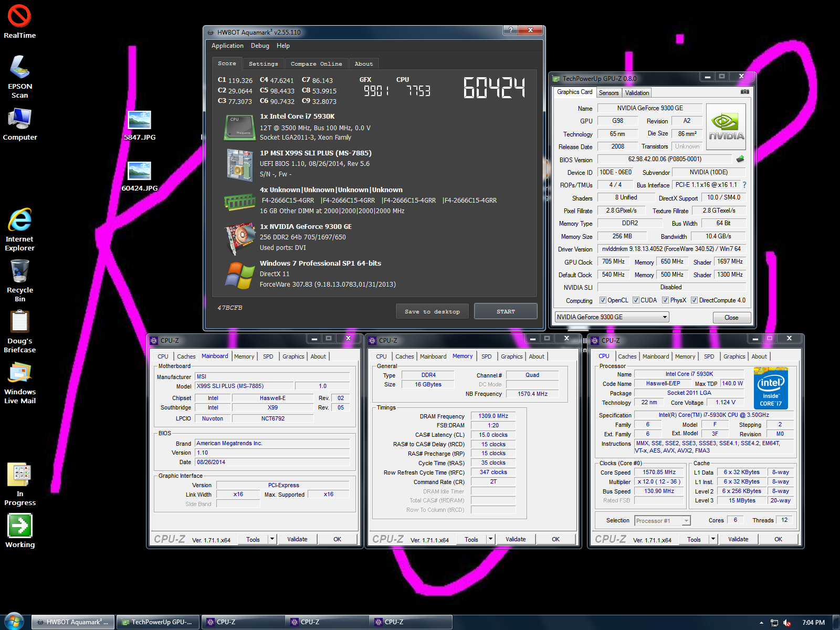Click OK in CPU tab CPU-Z window
The width and height of the screenshot is (840, 630).
778,539
